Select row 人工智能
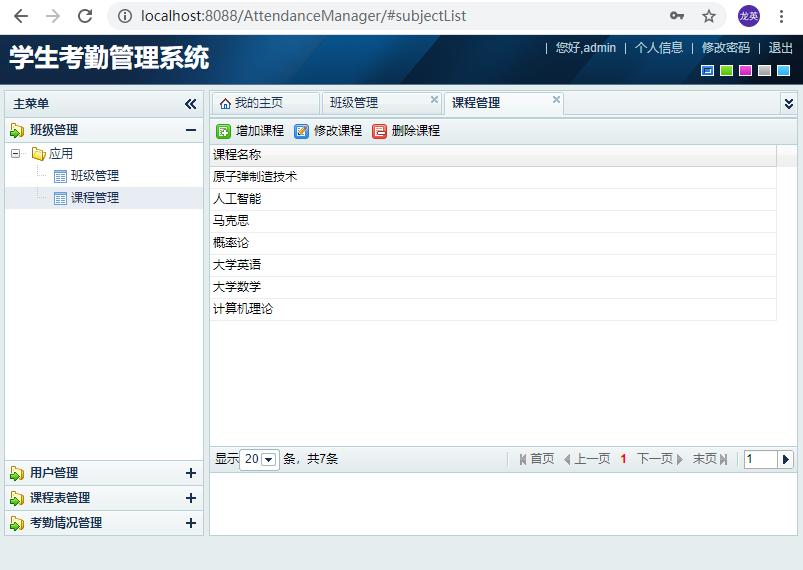803x570 pixels. (x=493, y=199)
